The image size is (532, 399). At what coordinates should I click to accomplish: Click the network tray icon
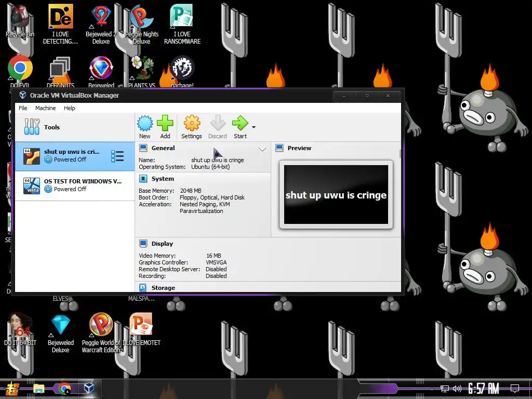pos(445,389)
